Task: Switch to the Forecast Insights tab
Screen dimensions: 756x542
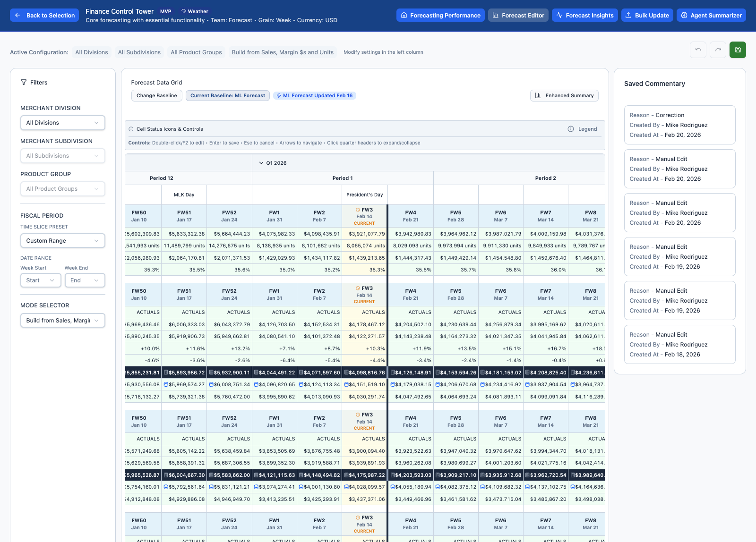Action: click(585, 15)
